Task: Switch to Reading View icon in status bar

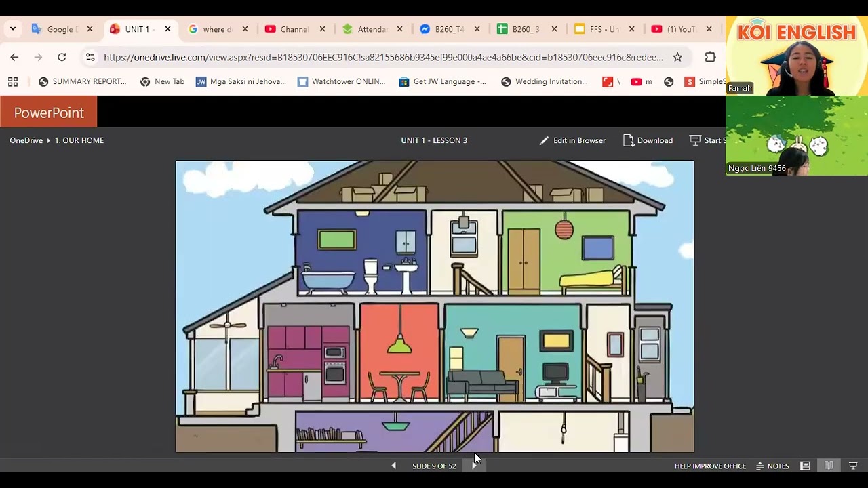Action: click(829, 466)
